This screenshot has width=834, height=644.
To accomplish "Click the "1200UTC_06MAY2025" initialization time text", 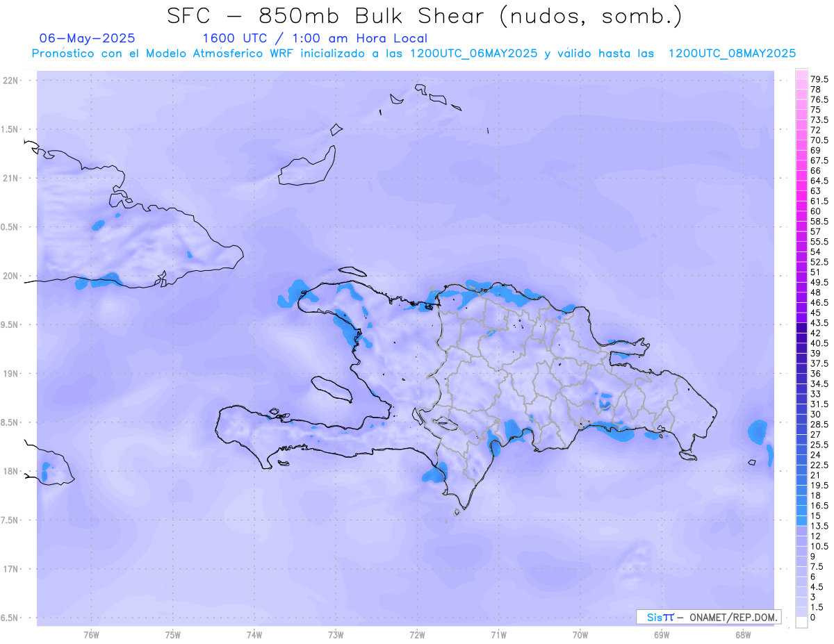I will 473,53.
